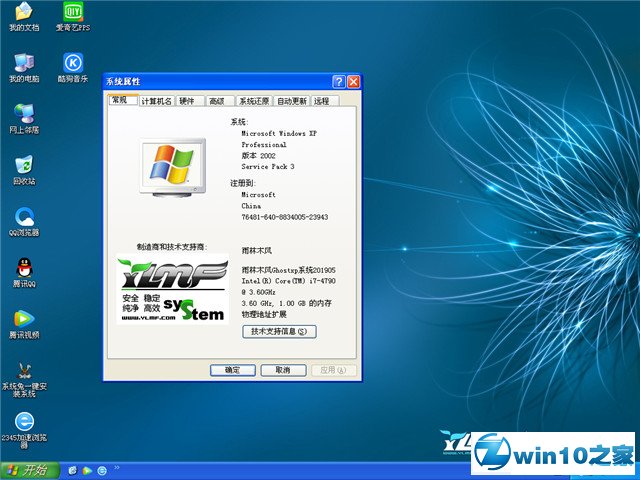Click the browser quick launch taskbar icon
Viewport: 640px width, 480px height.
tap(102, 471)
